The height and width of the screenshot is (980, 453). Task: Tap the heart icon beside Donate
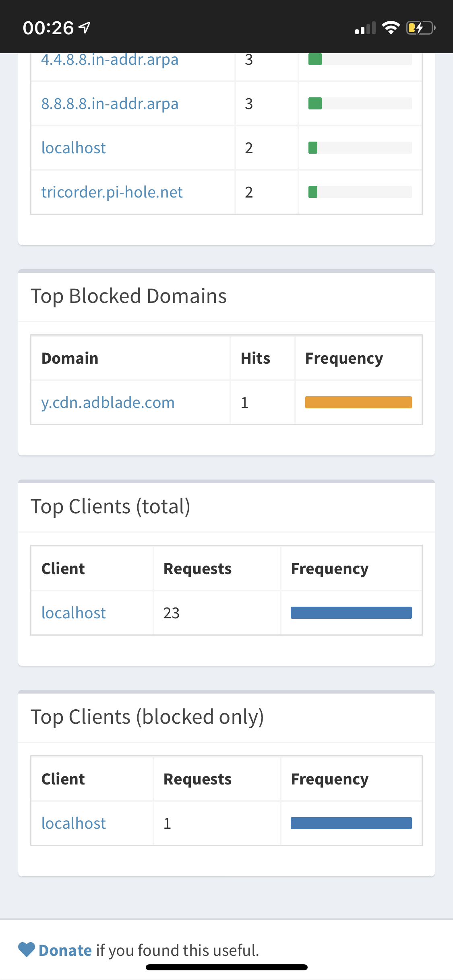(x=27, y=949)
